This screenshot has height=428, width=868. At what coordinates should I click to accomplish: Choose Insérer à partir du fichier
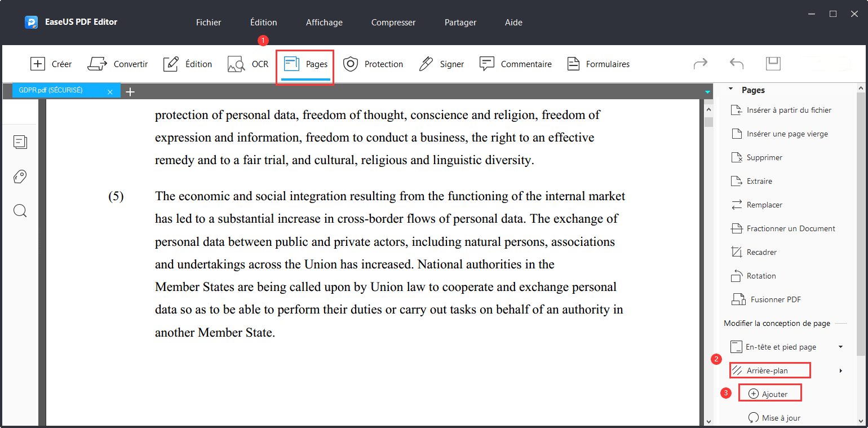click(x=781, y=110)
